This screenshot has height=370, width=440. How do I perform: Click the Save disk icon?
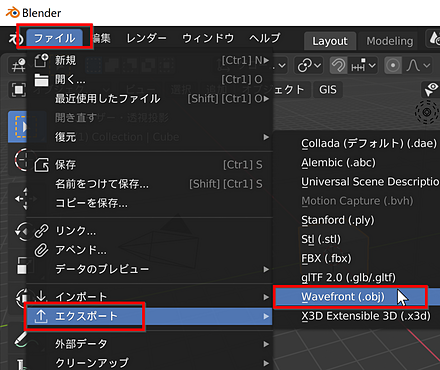tap(42, 165)
